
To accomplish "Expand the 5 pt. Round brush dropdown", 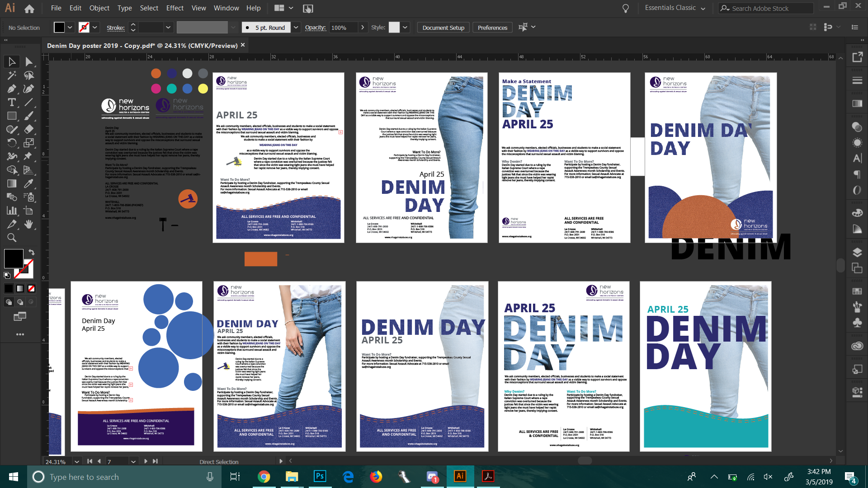I will pyautogui.click(x=296, y=28).
